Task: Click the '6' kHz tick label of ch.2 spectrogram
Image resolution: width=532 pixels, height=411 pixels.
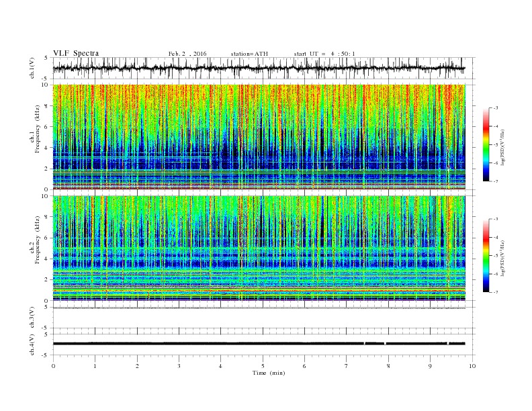Action: 47,238
